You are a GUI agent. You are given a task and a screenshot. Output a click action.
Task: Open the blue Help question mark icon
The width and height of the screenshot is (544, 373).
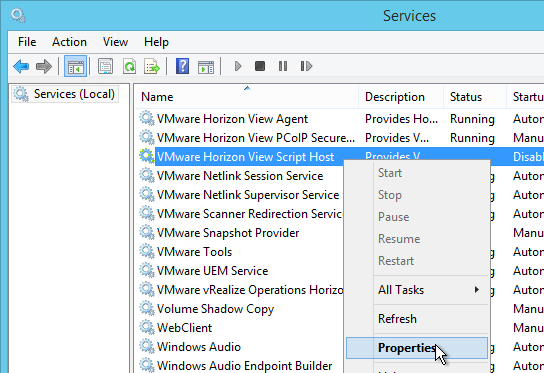[182, 66]
